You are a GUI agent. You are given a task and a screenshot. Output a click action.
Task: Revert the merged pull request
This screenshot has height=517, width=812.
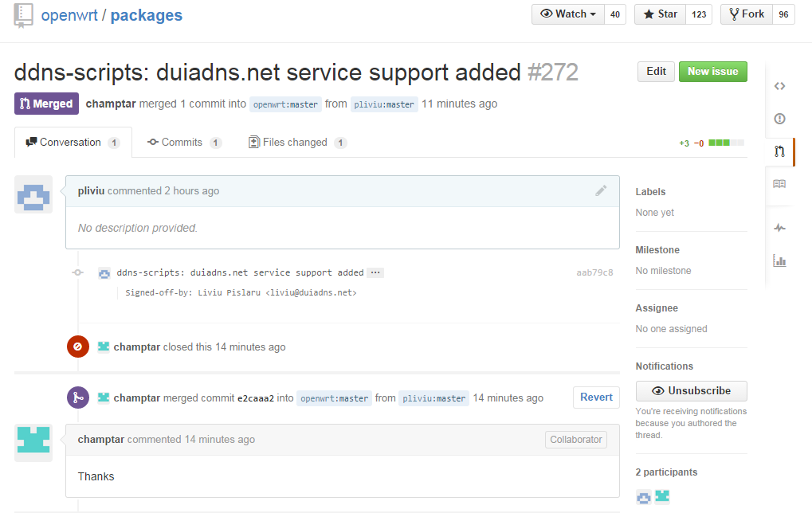pyautogui.click(x=596, y=398)
